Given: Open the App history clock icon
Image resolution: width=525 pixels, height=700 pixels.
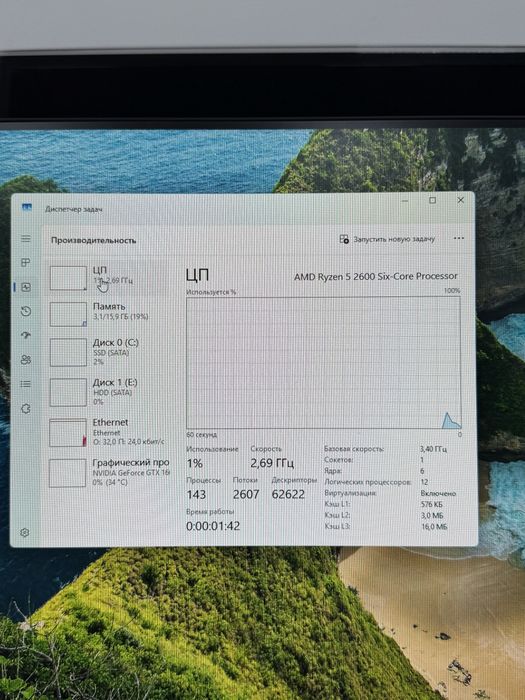Looking at the screenshot, I should 26,312.
